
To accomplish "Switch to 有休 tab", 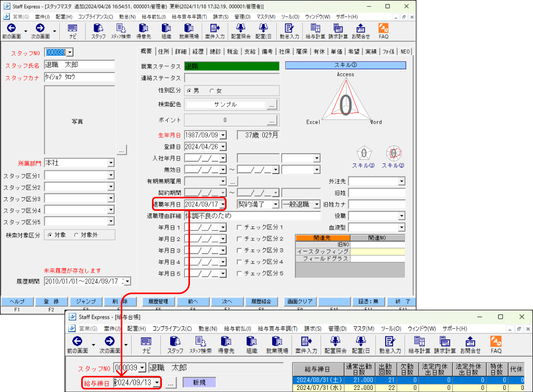I will coord(319,52).
